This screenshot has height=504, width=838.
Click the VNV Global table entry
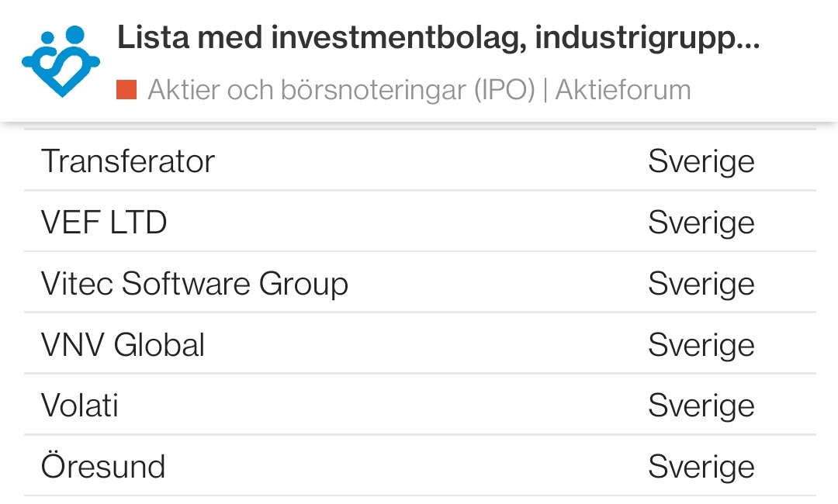click(123, 345)
